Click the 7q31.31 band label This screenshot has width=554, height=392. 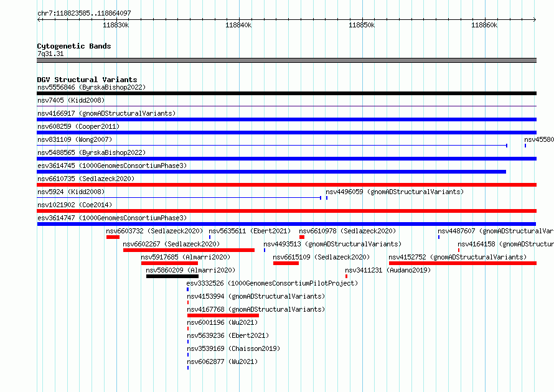[x=50, y=54]
